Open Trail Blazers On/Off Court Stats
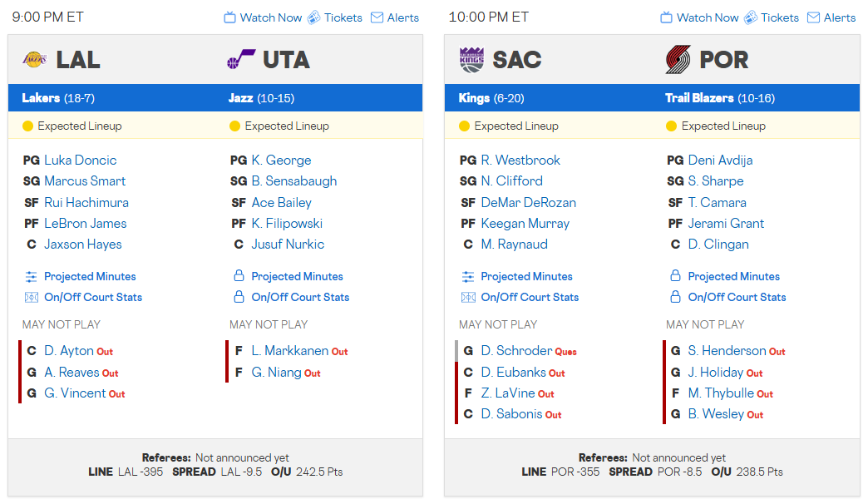The image size is (868, 504). [737, 297]
